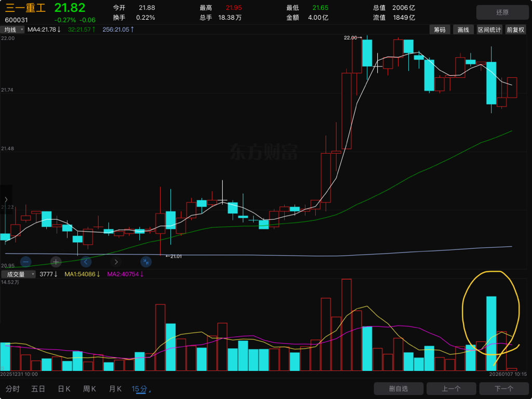Switch to 日K tab
The width and height of the screenshot is (532, 399).
pos(64,389)
